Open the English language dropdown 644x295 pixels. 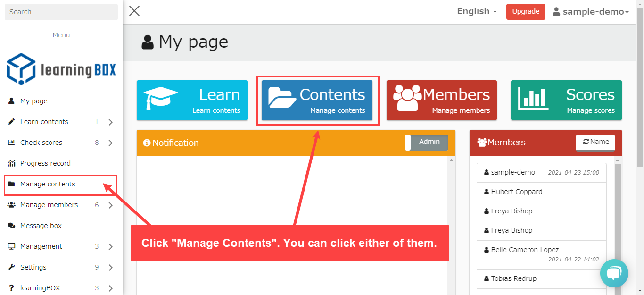pos(477,11)
